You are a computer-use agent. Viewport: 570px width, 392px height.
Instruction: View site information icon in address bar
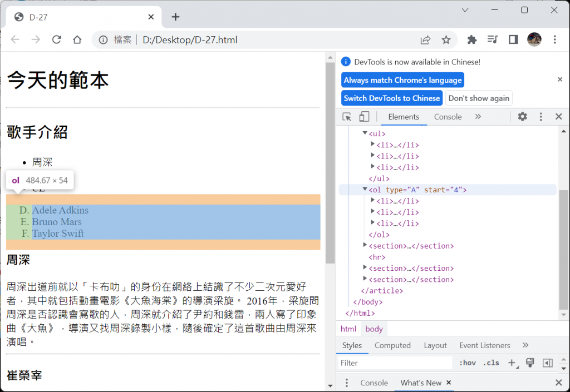[x=103, y=40]
